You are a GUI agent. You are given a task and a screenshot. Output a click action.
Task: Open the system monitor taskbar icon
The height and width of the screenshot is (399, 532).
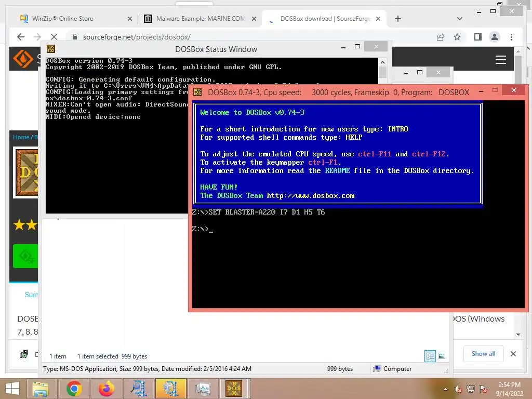(x=203, y=389)
